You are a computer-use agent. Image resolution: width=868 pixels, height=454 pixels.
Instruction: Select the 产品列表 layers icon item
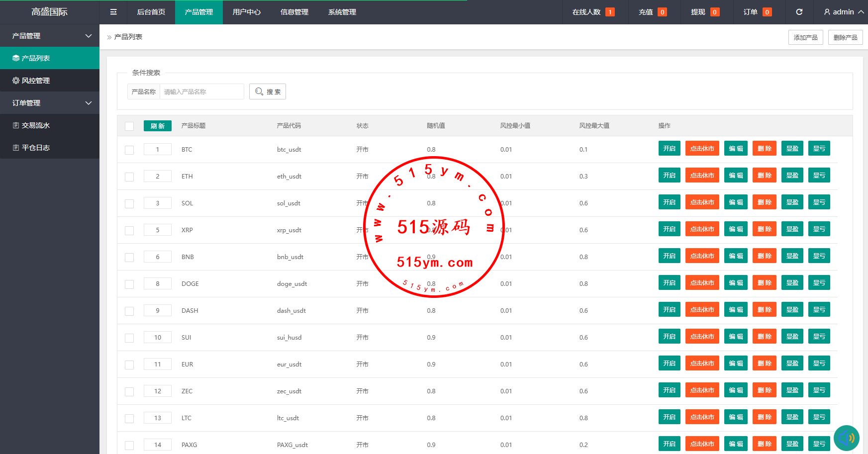click(x=16, y=58)
